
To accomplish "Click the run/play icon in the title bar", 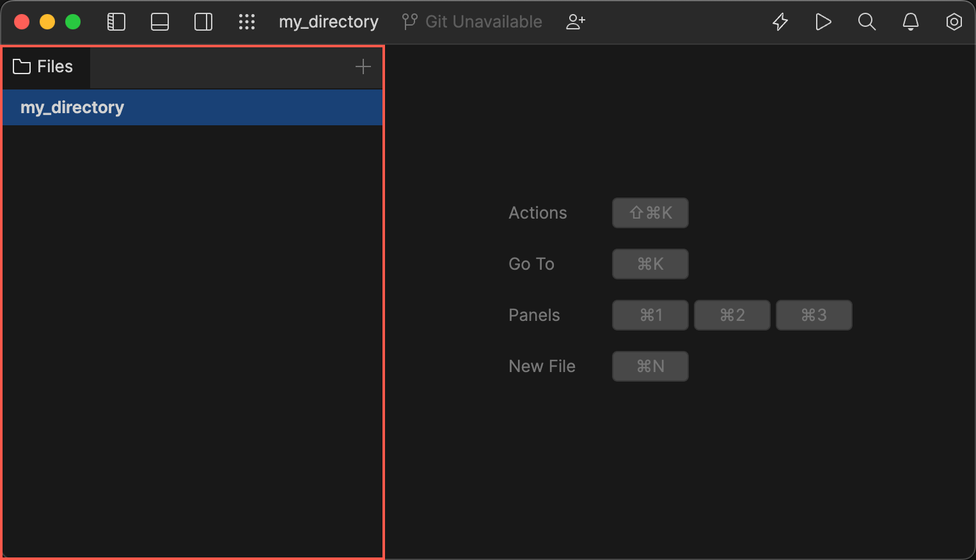I will [823, 21].
